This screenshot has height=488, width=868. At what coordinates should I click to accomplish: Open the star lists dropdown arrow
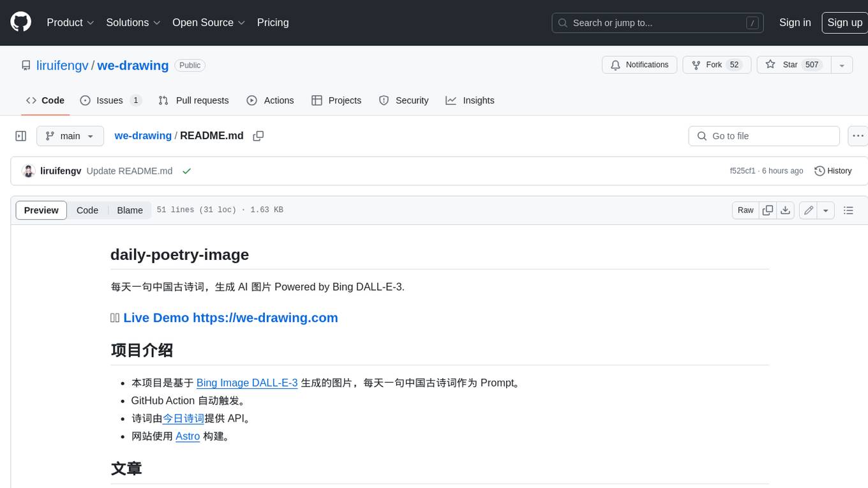pos(842,65)
